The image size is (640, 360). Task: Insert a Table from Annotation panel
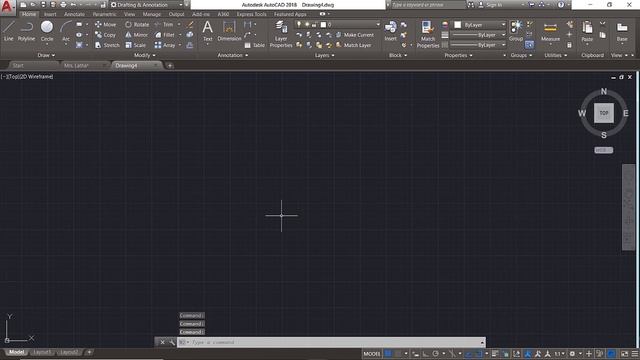(x=254, y=45)
